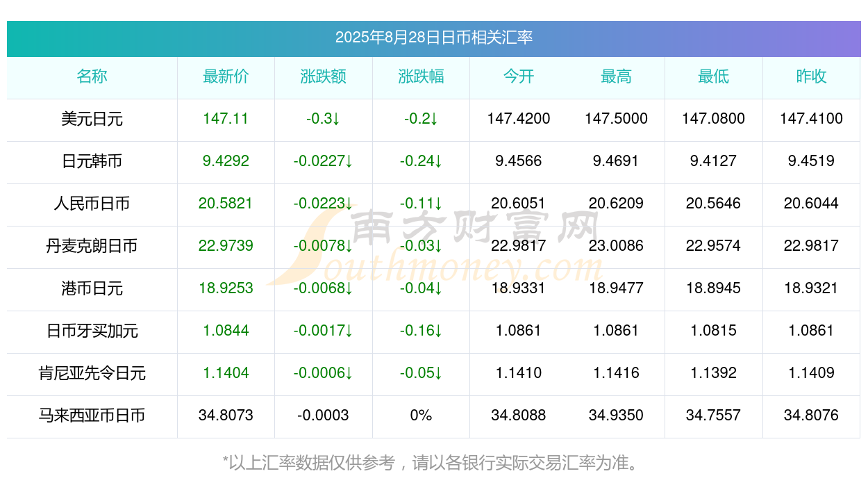Click the high price 34.9350
This screenshot has width=868, height=485.
coord(616,416)
